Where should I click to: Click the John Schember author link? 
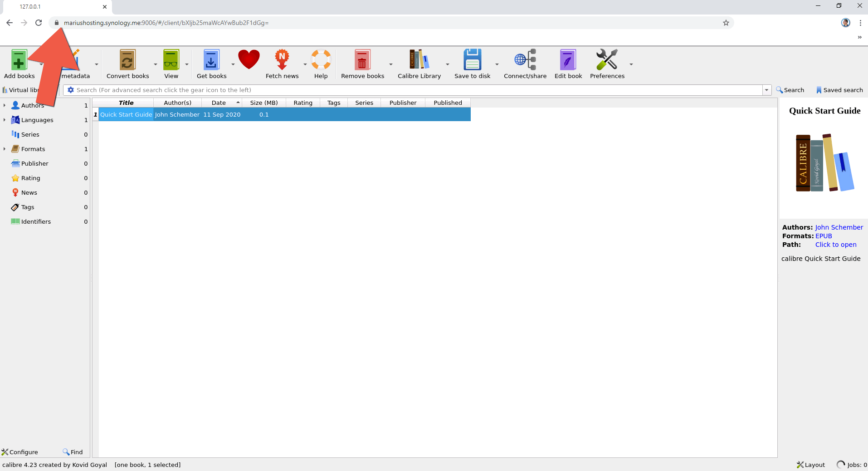coord(839,227)
